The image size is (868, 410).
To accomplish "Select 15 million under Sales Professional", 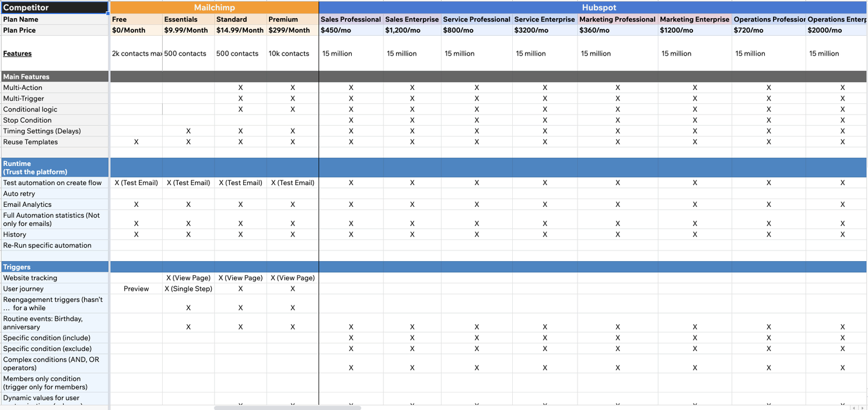I will coord(351,53).
